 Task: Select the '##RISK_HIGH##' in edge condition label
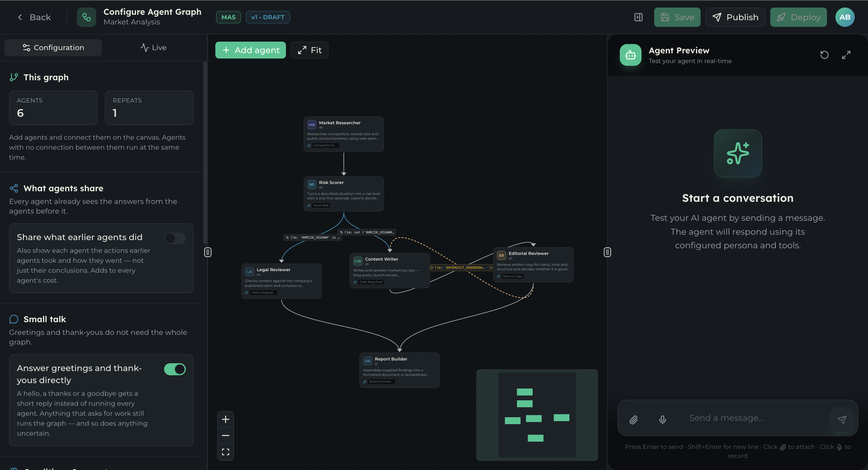(x=313, y=237)
